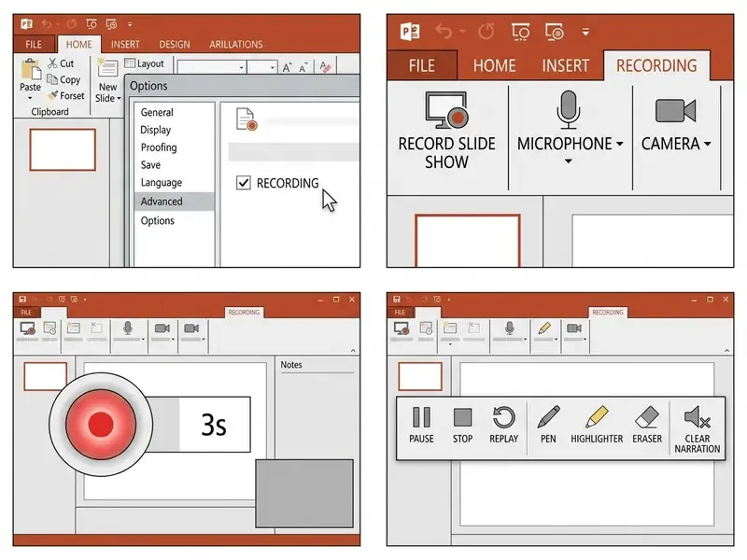Replay the recording
This screenshot has width=747, height=560.
tap(503, 426)
